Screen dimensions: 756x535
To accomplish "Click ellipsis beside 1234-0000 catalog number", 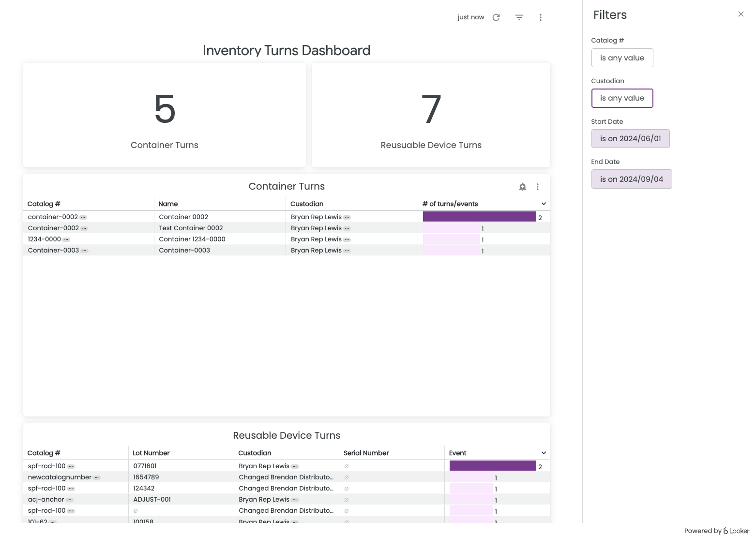I will point(66,239).
